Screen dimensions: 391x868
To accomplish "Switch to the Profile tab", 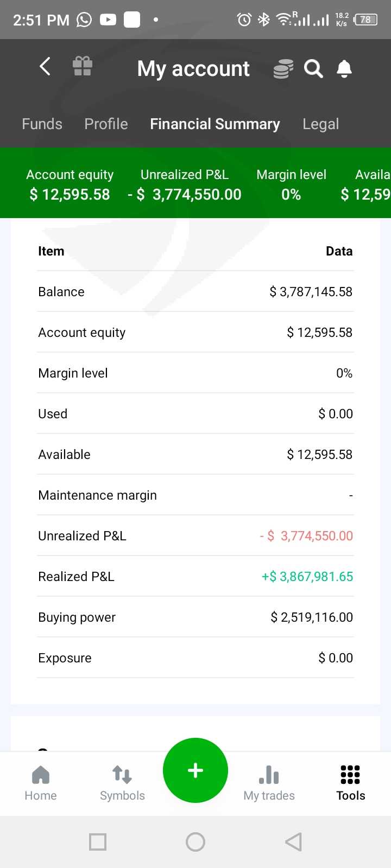I will coord(106,124).
